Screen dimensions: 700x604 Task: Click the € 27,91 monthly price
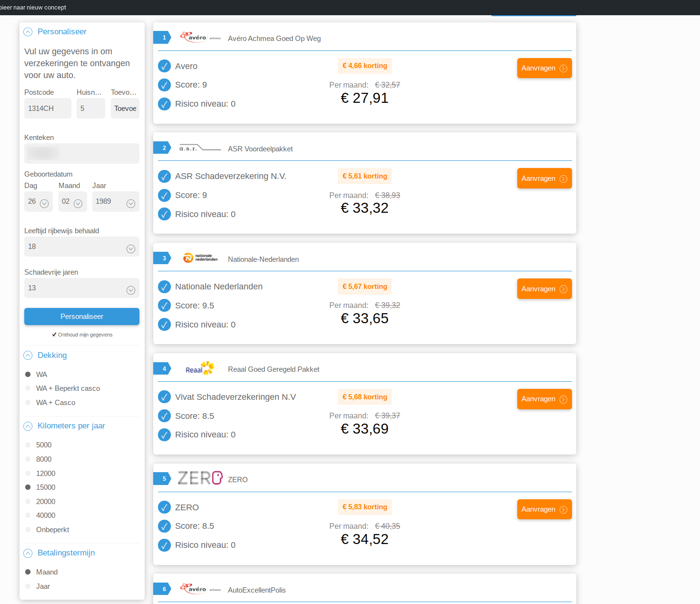pos(365,98)
